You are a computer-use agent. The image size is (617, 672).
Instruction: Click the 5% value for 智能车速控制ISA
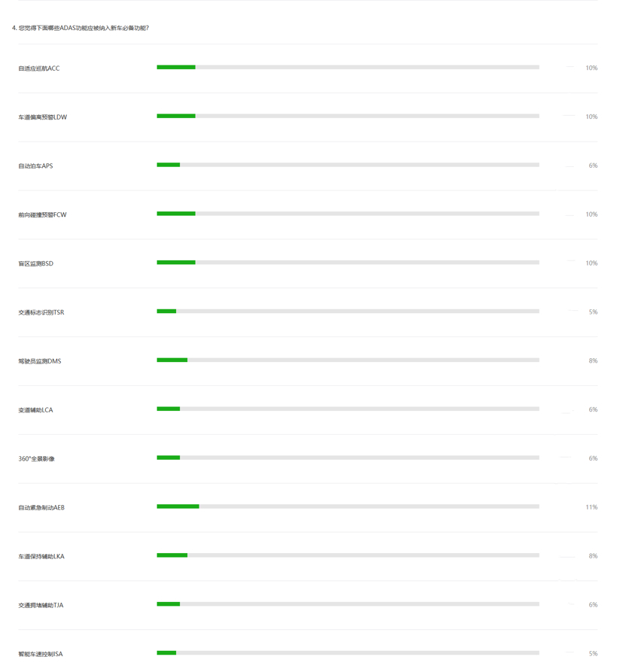coord(593,654)
